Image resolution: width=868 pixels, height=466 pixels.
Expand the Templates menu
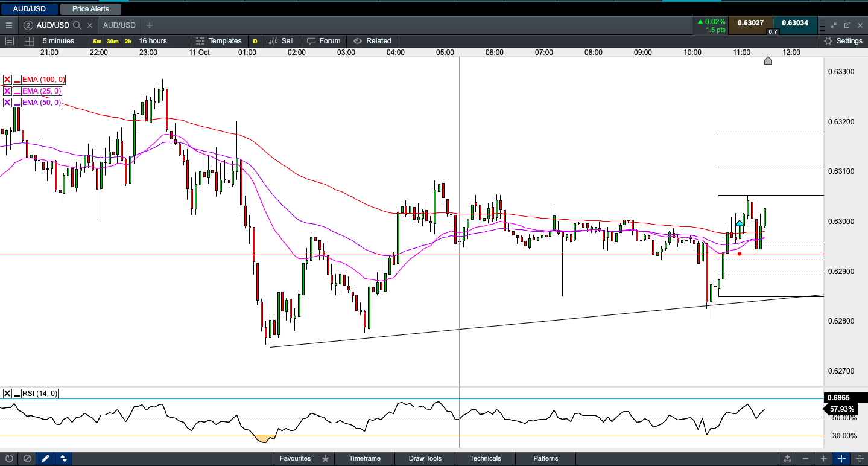pyautogui.click(x=219, y=41)
